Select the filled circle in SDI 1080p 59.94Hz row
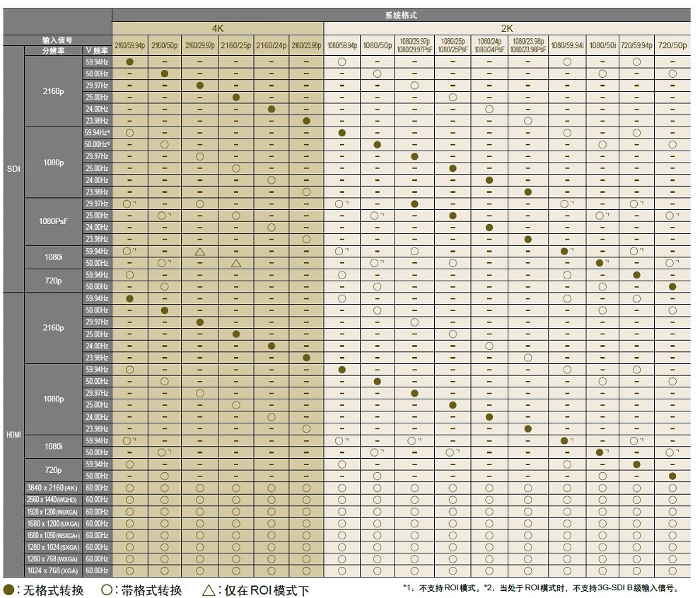This screenshot has width=700, height=598. [342, 133]
